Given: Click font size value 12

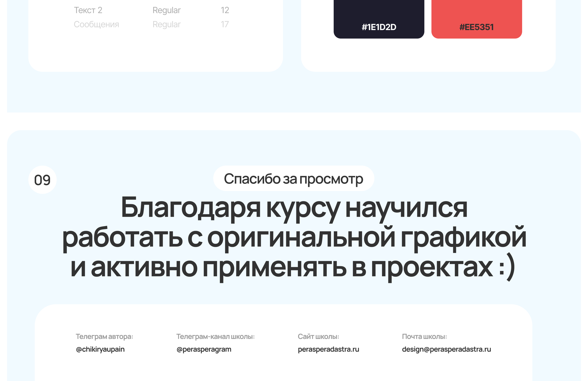Looking at the screenshot, I should tap(225, 10).
